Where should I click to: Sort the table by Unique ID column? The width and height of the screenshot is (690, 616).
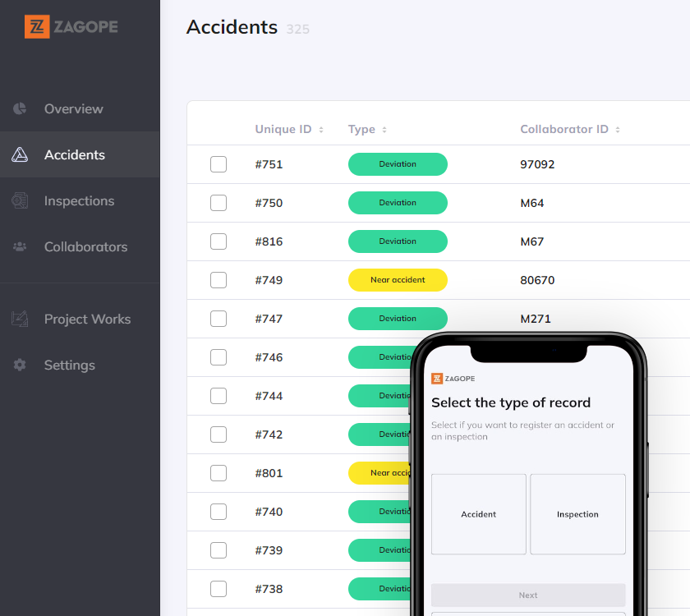point(321,130)
